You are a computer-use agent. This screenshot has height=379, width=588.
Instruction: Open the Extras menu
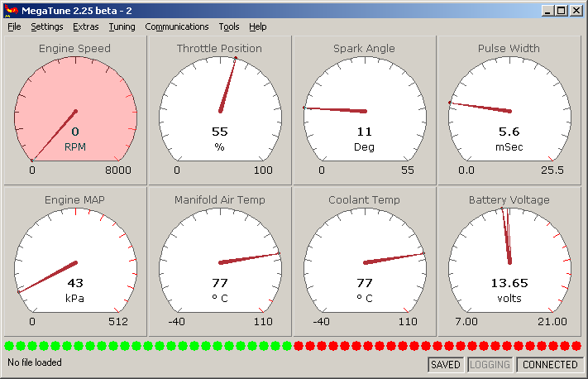point(85,26)
